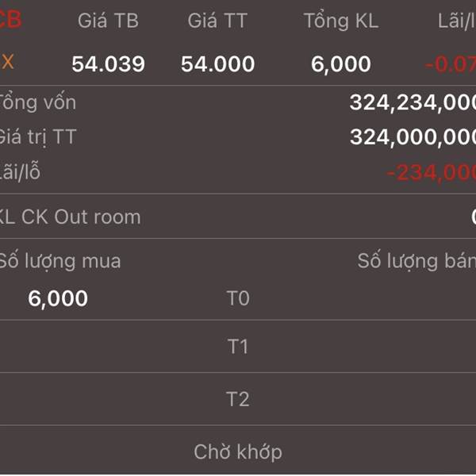
Task: Tap the red percentage loss value
Action: pos(451,64)
